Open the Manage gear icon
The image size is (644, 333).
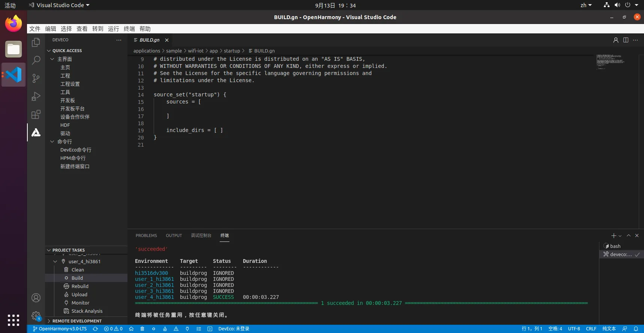click(x=36, y=316)
